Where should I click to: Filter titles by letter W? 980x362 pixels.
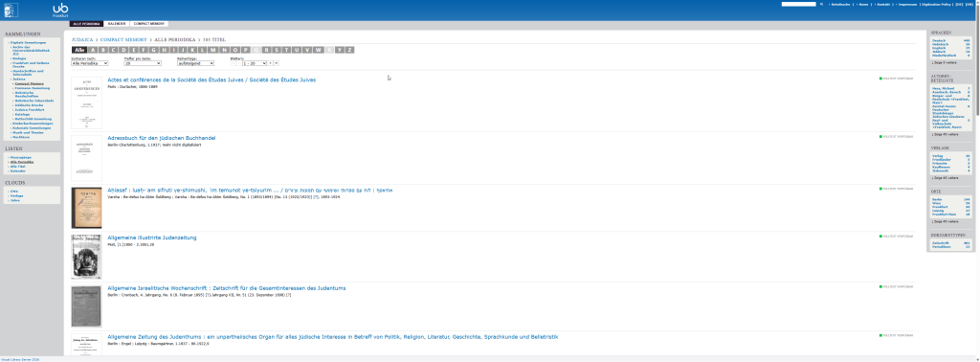(x=318, y=50)
